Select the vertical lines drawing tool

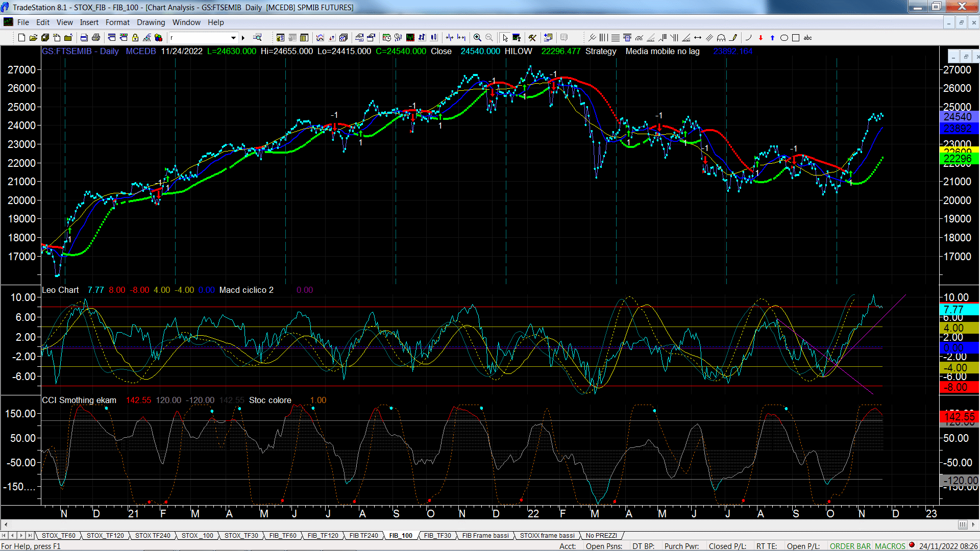(x=604, y=38)
